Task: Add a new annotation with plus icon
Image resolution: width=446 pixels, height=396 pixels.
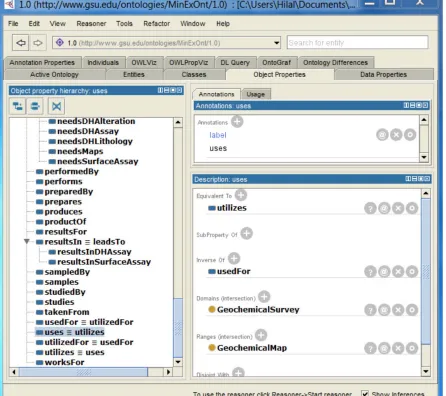Action: click(x=237, y=121)
